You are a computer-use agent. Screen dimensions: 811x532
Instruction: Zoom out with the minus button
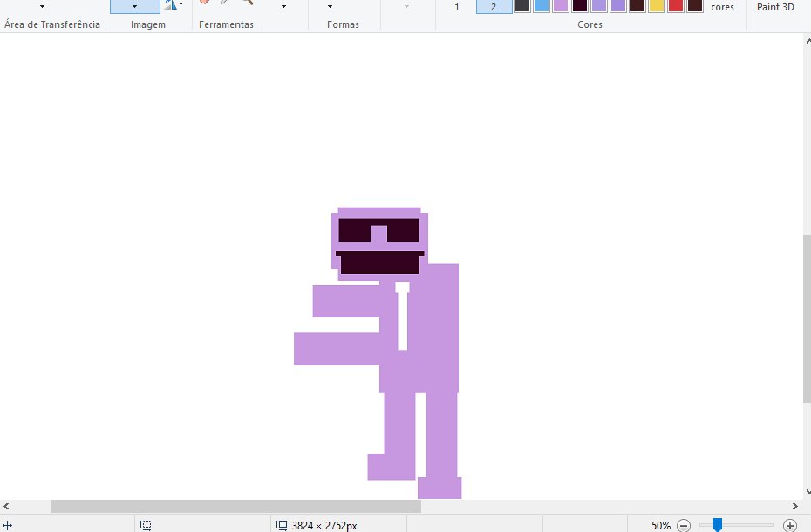point(684,526)
